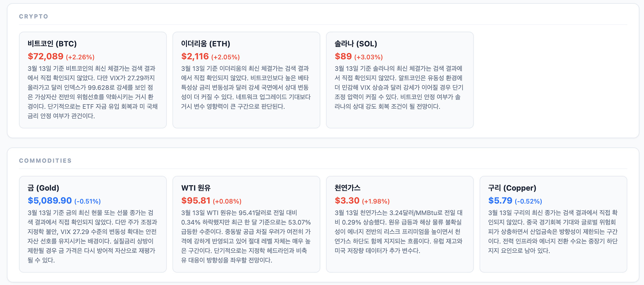Open the WTI 원유 card title
This screenshot has width=644, height=285.
click(196, 188)
